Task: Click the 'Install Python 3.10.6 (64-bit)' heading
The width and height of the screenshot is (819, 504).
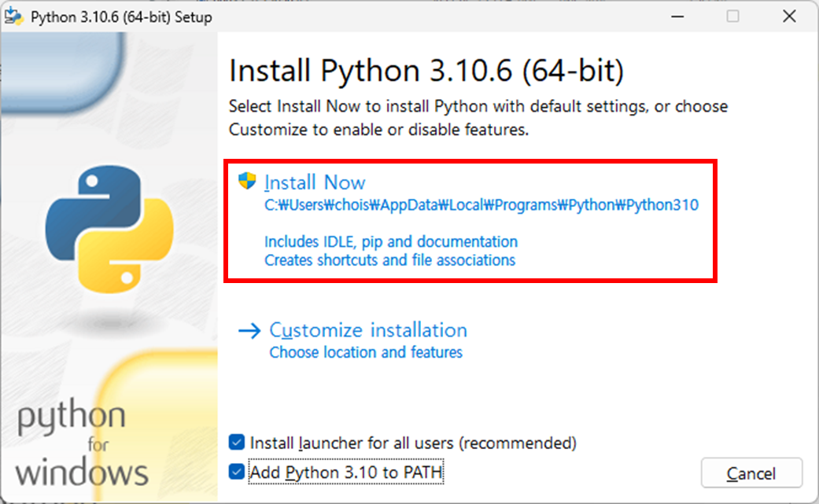Action: [426, 71]
